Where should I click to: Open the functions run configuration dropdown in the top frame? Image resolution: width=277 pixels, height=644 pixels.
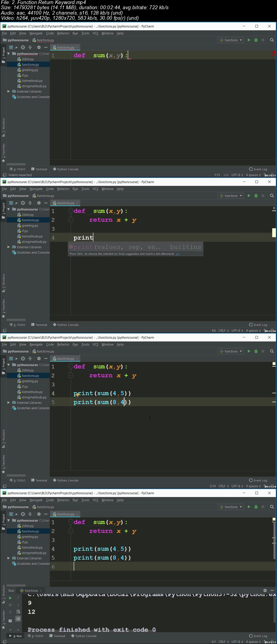[x=231, y=40]
